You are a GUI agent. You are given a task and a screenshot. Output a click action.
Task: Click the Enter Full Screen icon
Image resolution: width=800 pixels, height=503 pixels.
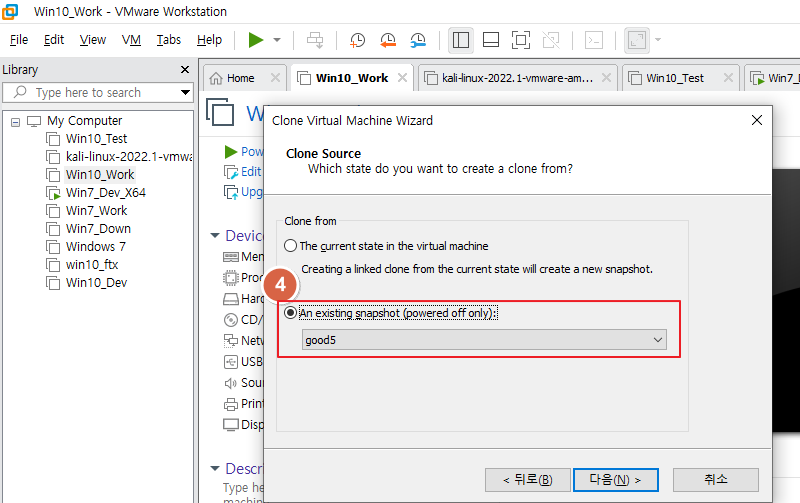521,40
